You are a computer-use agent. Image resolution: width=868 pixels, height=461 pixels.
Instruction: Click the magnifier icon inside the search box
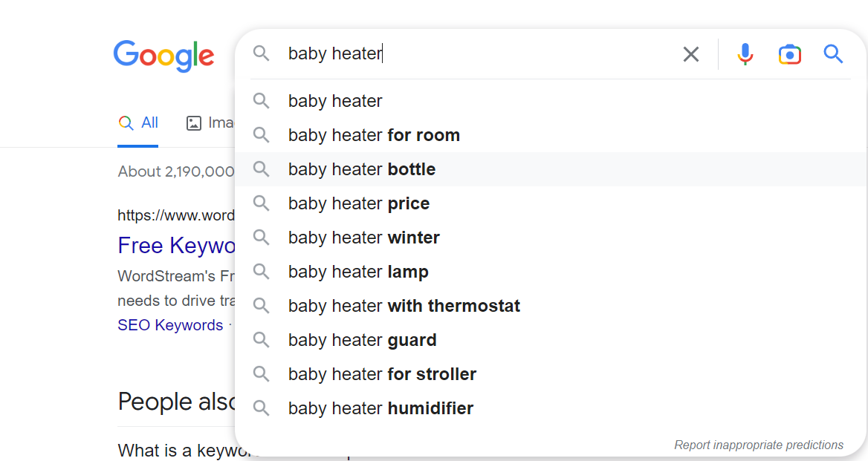tap(262, 54)
